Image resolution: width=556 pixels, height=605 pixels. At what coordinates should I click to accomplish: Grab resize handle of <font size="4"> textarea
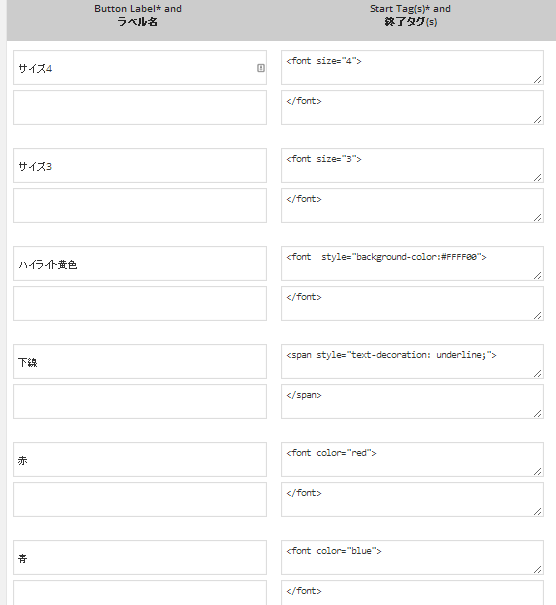[538, 79]
